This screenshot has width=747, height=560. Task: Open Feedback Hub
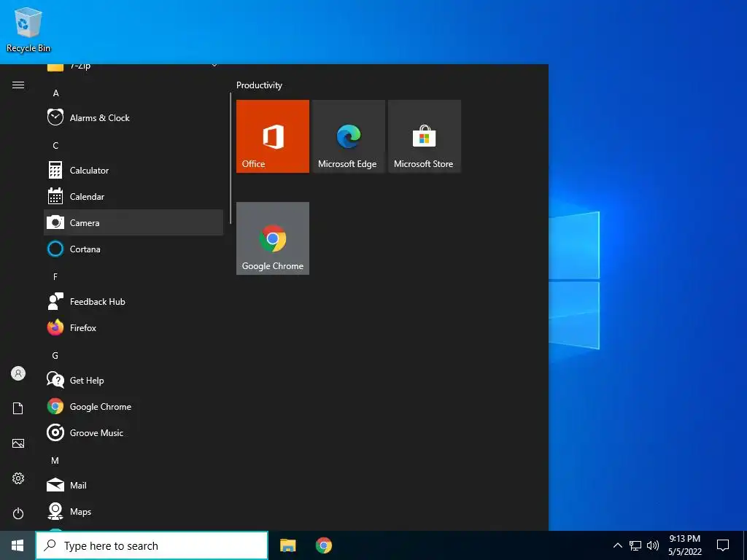[x=133, y=301]
